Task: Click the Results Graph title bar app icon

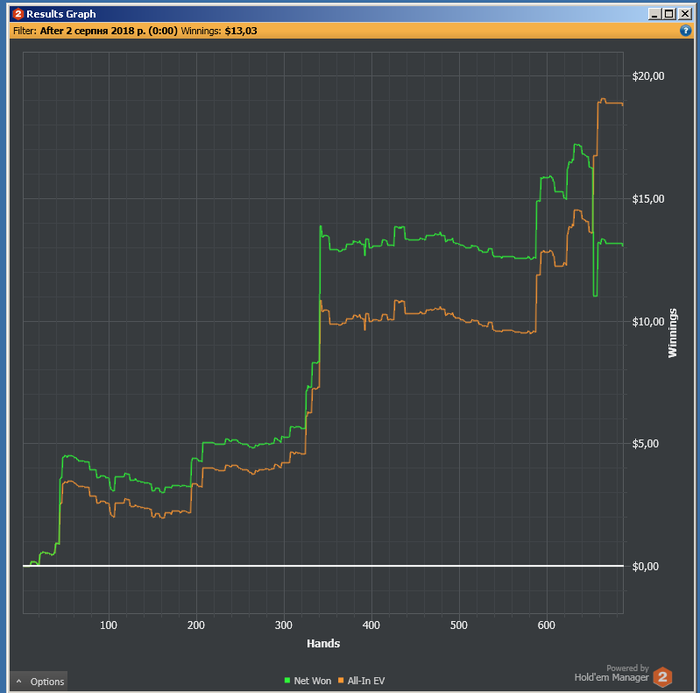Action: tap(18, 14)
